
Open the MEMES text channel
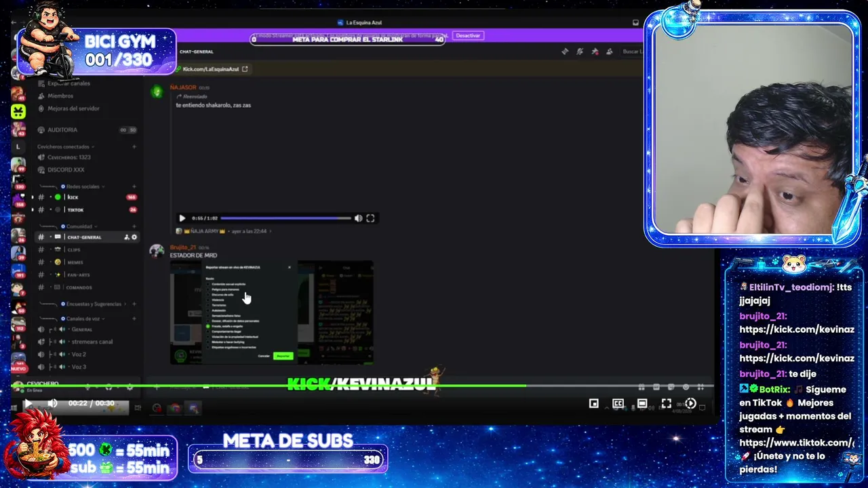(x=75, y=262)
